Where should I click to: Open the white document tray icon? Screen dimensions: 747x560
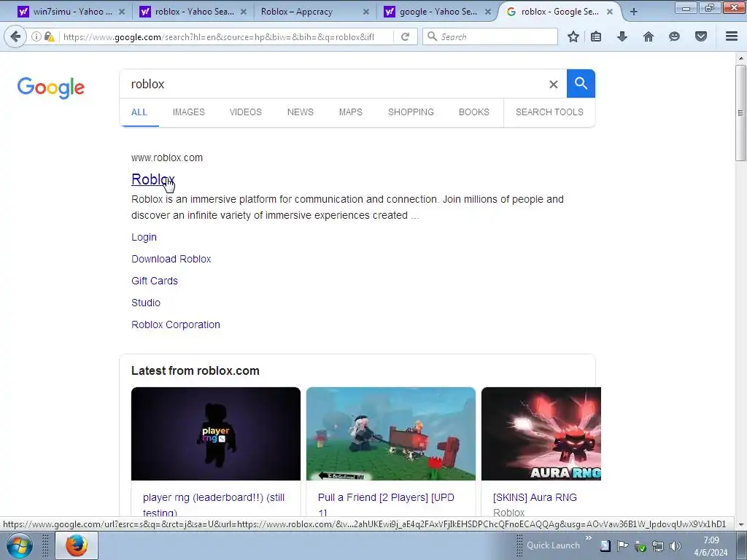[x=605, y=546]
